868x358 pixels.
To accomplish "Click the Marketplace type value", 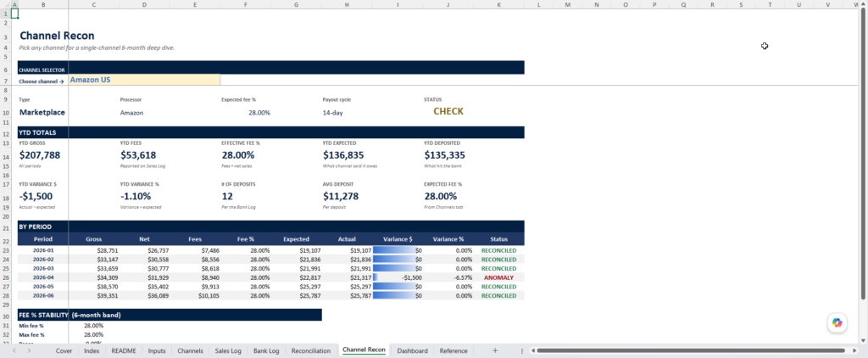I will point(42,112).
